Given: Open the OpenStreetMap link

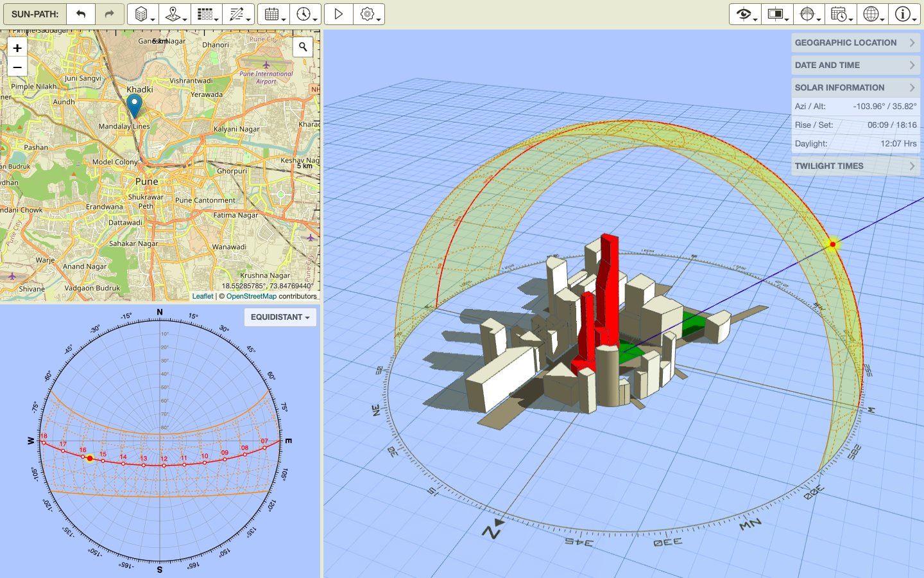Looking at the screenshot, I should click(x=252, y=296).
